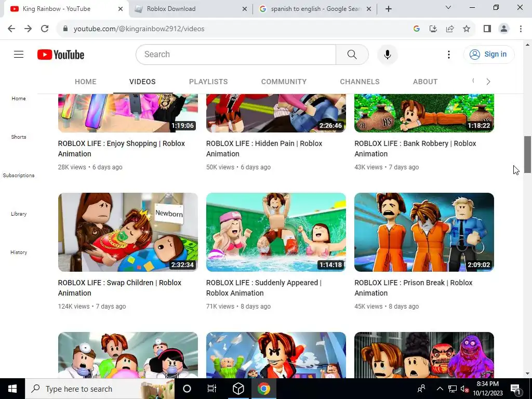Open Home in the sidebar
532x399 pixels.
point(19,98)
